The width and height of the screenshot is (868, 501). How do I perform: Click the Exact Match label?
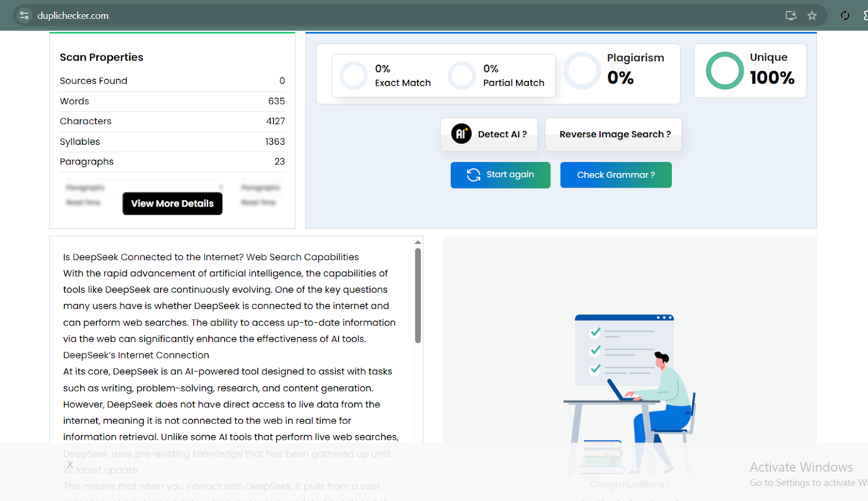(403, 83)
